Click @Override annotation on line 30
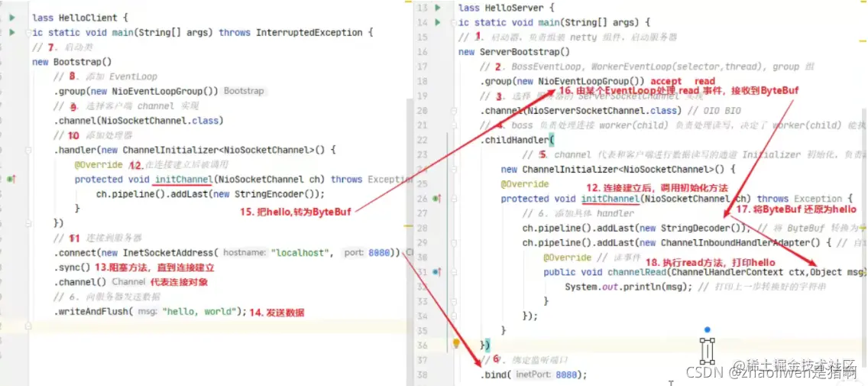 [568, 258]
